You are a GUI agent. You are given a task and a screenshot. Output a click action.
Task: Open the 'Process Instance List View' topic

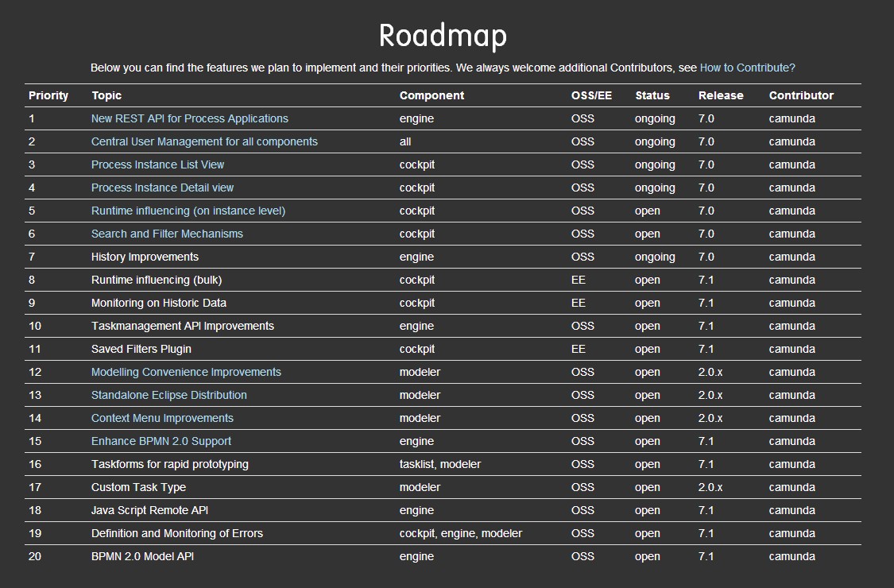tap(157, 164)
